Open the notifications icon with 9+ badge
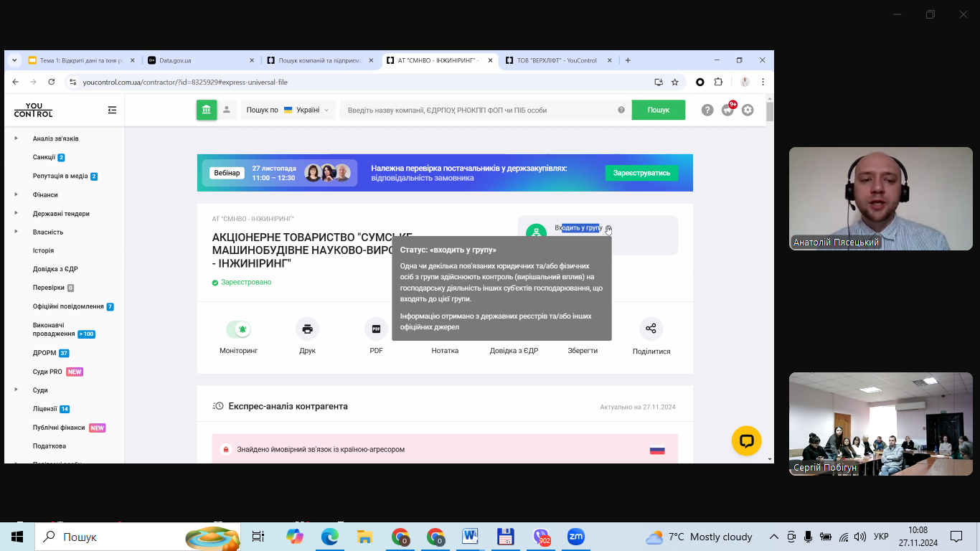This screenshot has height=551, width=980. 727,110
